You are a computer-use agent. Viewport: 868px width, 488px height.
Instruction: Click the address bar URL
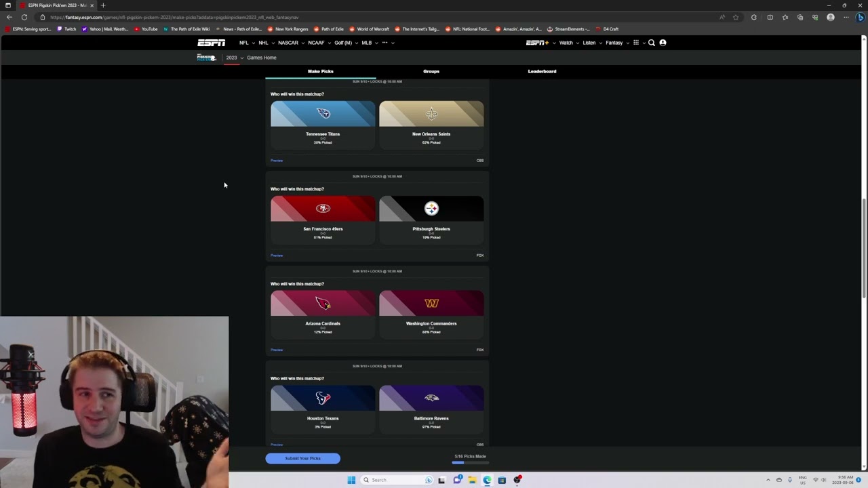click(174, 17)
